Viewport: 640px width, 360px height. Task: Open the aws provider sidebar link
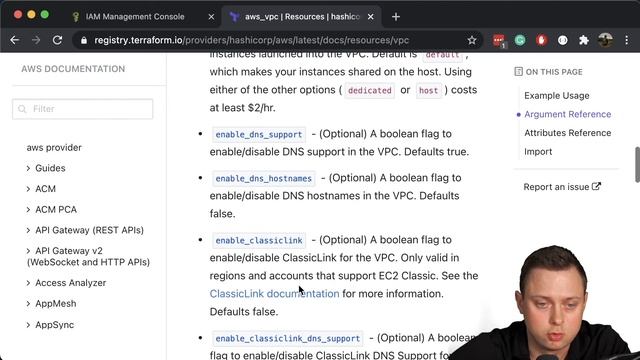tap(54, 147)
